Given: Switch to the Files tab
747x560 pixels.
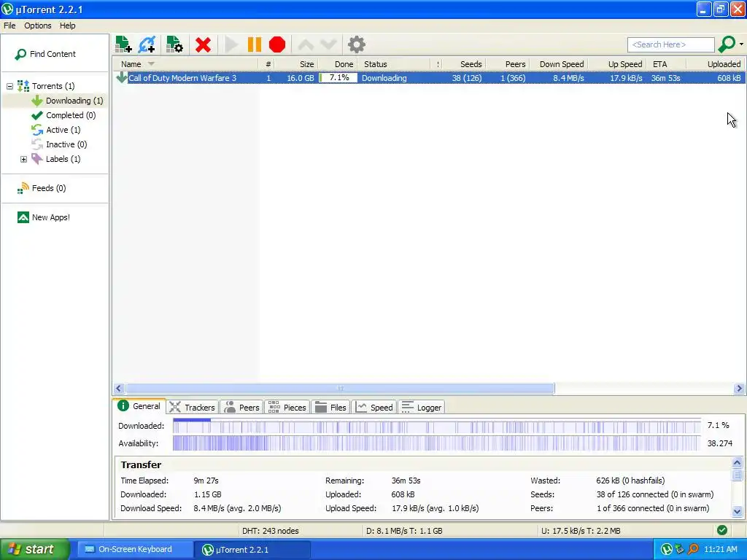Looking at the screenshot, I should [330, 408].
